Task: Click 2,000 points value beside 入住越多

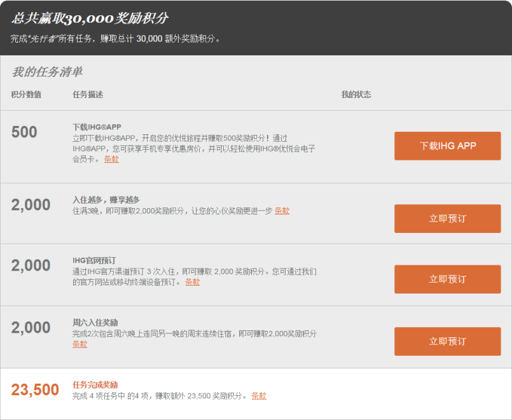Action: point(31,205)
